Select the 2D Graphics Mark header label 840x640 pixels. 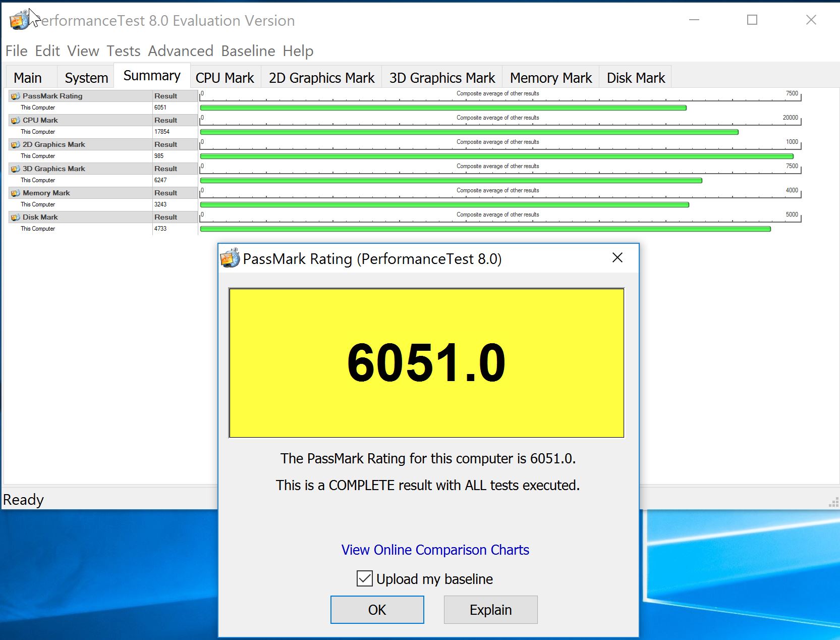(53, 144)
